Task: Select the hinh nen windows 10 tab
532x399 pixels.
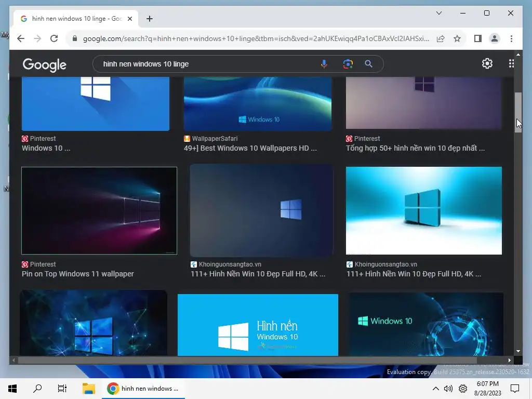Action: tap(76, 19)
